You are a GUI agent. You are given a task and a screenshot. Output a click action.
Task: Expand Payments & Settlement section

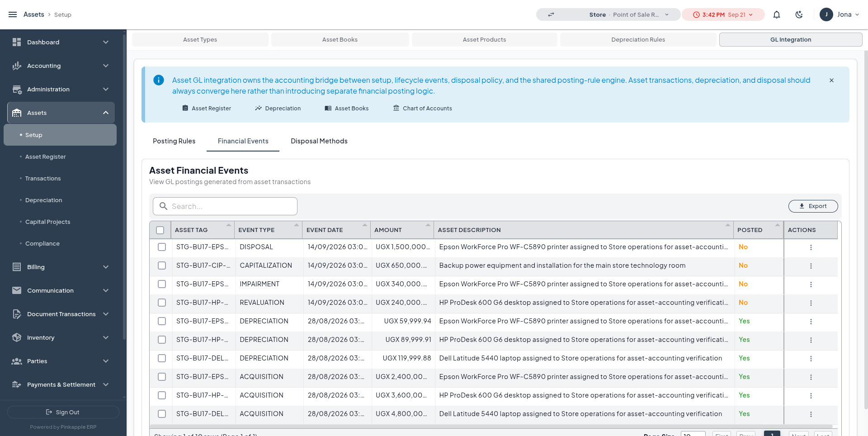(61, 384)
